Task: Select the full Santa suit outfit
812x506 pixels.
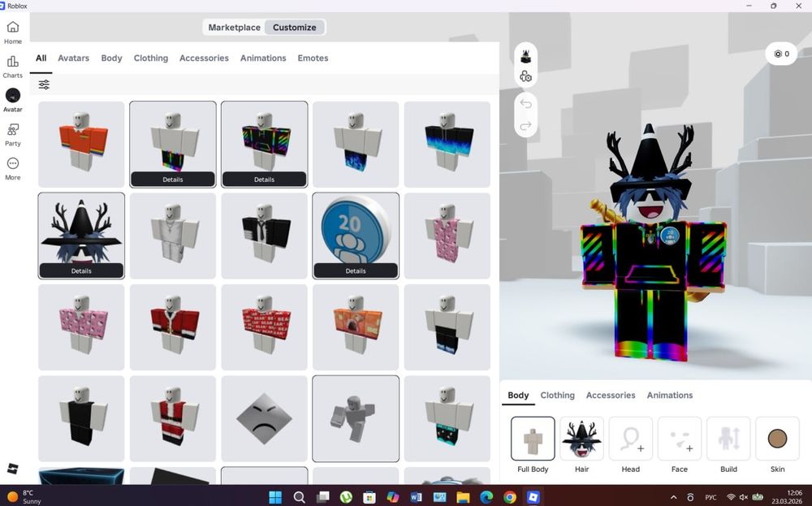Action: coord(172,418)
